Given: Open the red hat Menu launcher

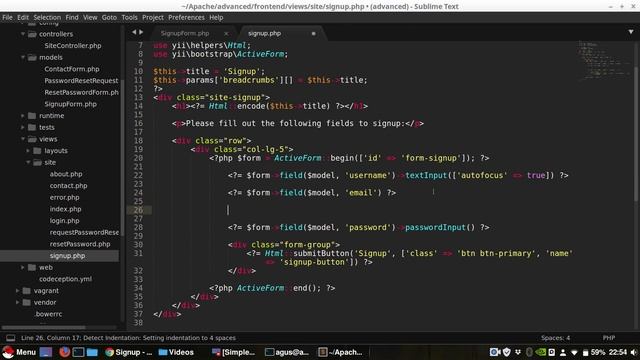Looking at the screenshot, I should point(19,352).
